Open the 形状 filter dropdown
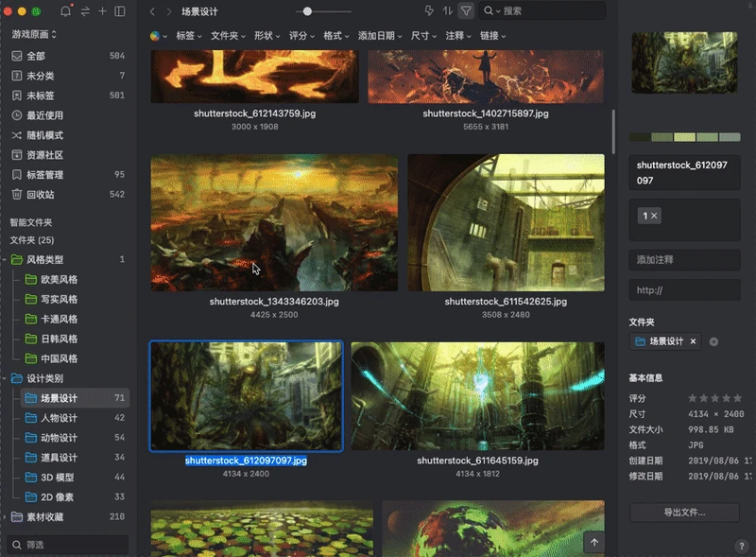This screenshot has height=557, width=756. [x=267, y=36]
